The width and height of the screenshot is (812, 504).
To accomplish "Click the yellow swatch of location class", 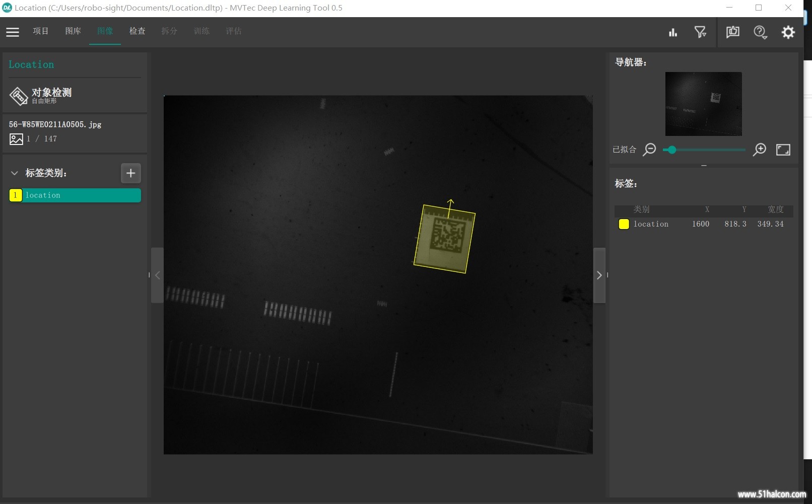I will (x=15, y=195).
